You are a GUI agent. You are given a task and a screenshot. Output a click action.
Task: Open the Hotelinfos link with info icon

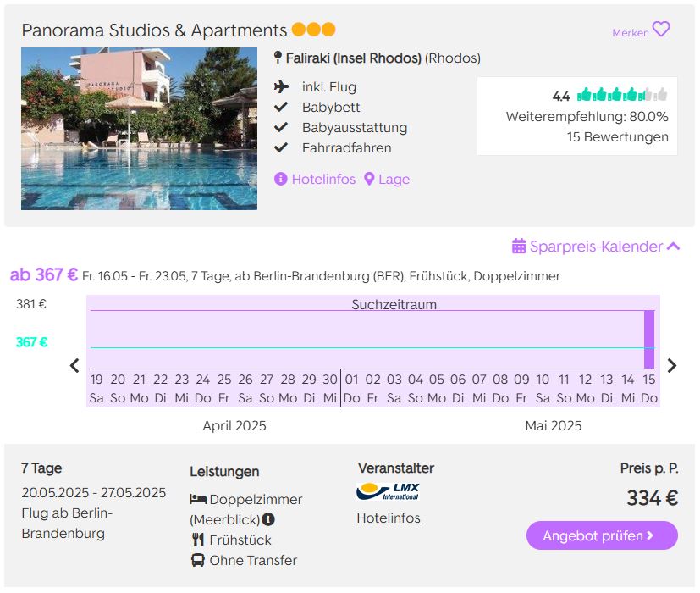click(x=315, y=180)
